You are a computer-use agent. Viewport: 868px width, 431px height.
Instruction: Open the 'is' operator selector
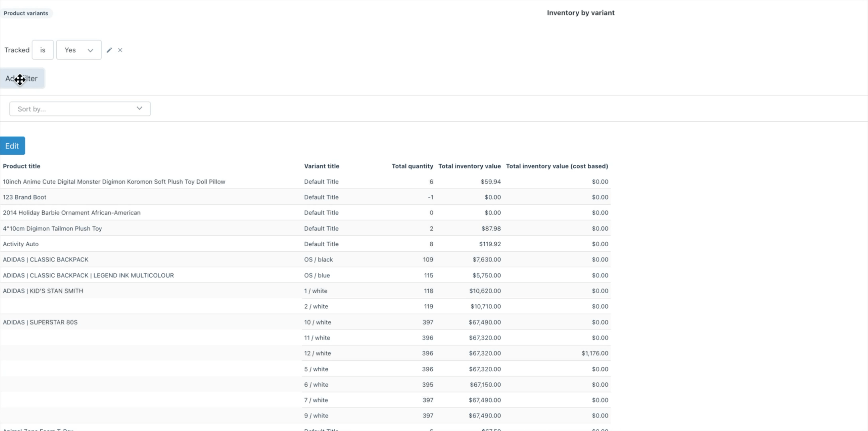43,50
